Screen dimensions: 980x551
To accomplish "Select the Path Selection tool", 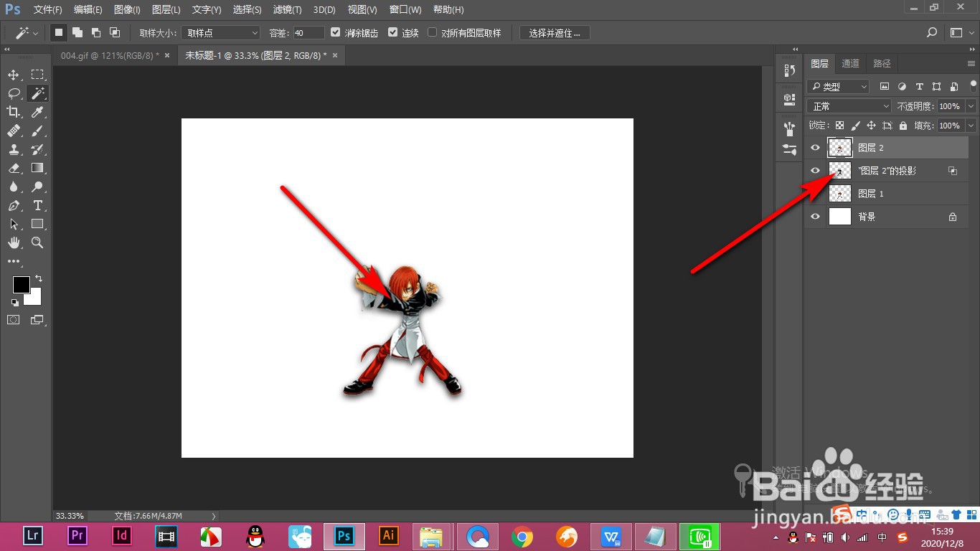I will [x=14, y=224].
